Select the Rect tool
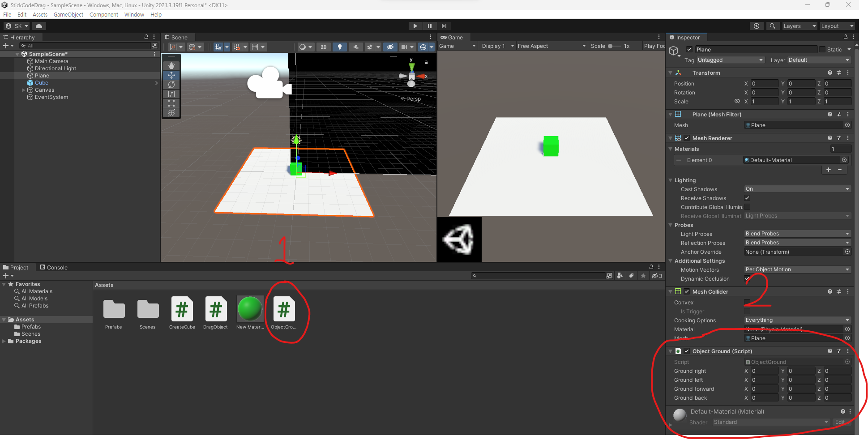This screenshot has height=440, width=868. [x=171, y=103]
